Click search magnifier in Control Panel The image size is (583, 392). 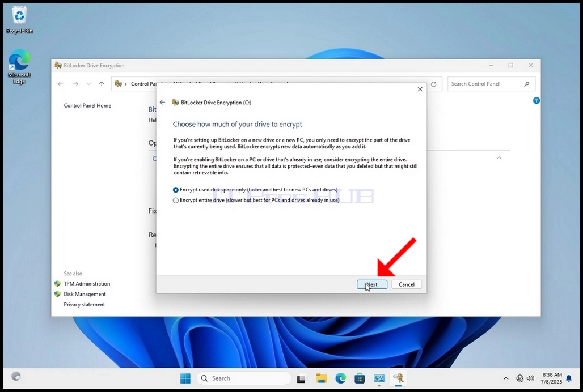[526, 84]
